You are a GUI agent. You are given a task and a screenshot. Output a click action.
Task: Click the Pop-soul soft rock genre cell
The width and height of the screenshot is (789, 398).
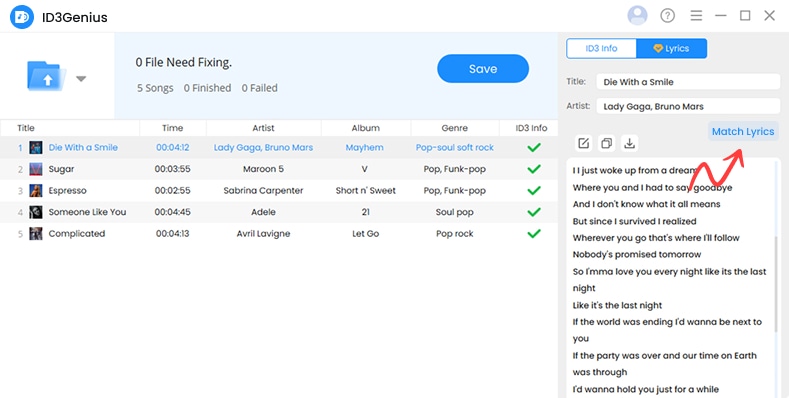click(454, 147)
